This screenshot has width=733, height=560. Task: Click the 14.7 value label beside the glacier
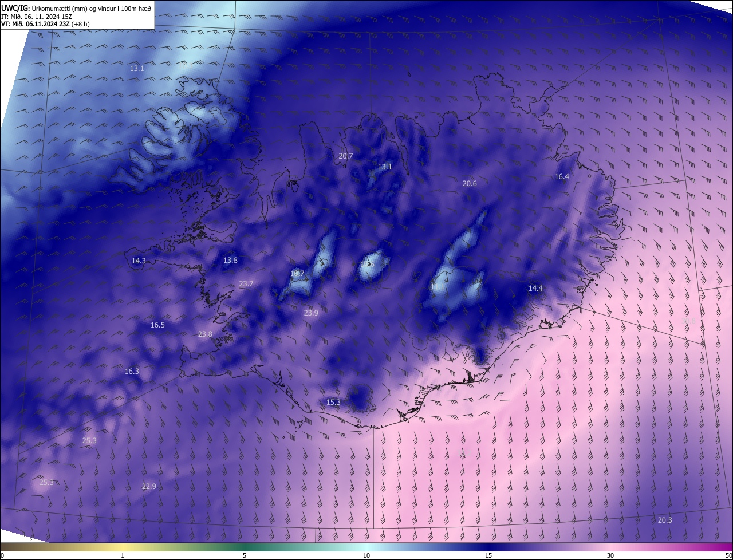coord(297,273)
